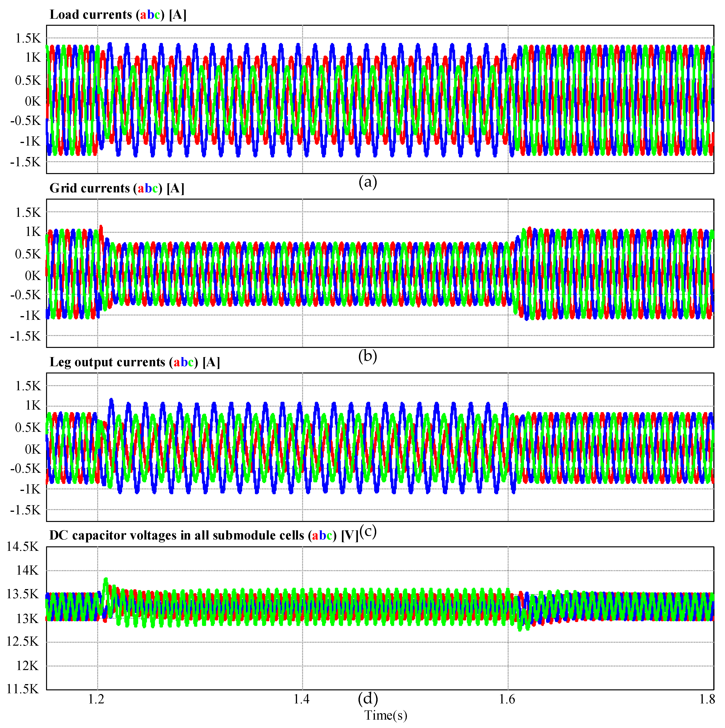Pick 0.5K tick in Leg output currents plot

(28, 428)
